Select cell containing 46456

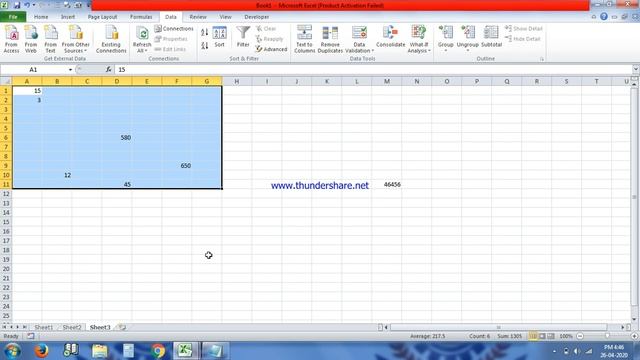coord(387,184)
